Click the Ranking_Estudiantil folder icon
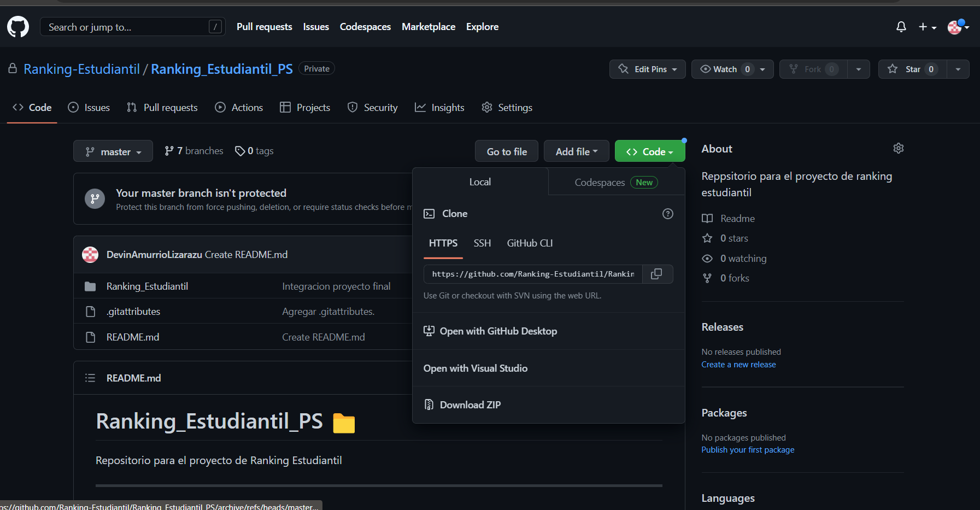This screenshot has height=510, width=980. [x=90, y=286]
